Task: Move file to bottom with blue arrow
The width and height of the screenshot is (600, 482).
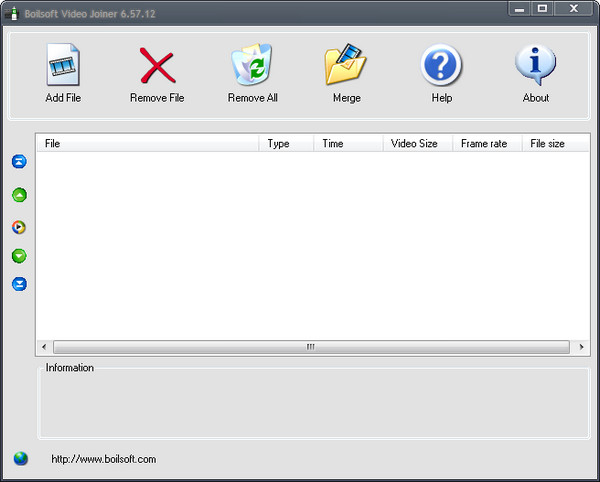Action: point(19,284)
